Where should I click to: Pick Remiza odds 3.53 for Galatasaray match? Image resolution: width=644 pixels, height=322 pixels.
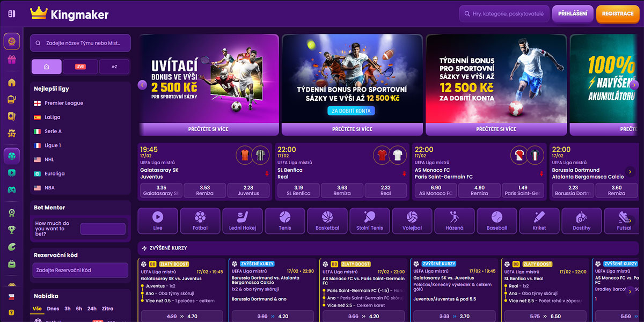pyautogui.click(x=204, y=191)
